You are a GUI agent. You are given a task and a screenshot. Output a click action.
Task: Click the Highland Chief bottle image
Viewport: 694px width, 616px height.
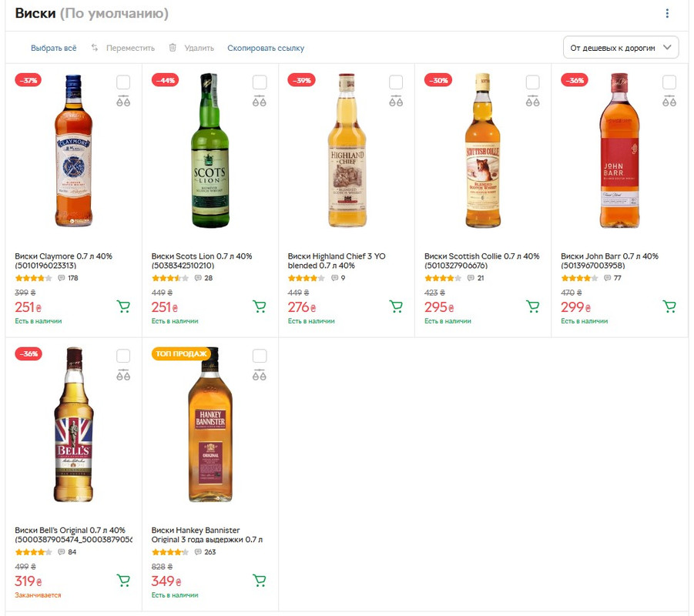pyautogui.click(x=347, y=150)
